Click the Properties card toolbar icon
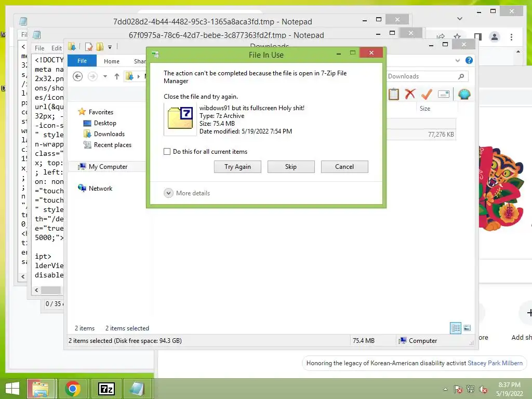 tap(444, 94)
